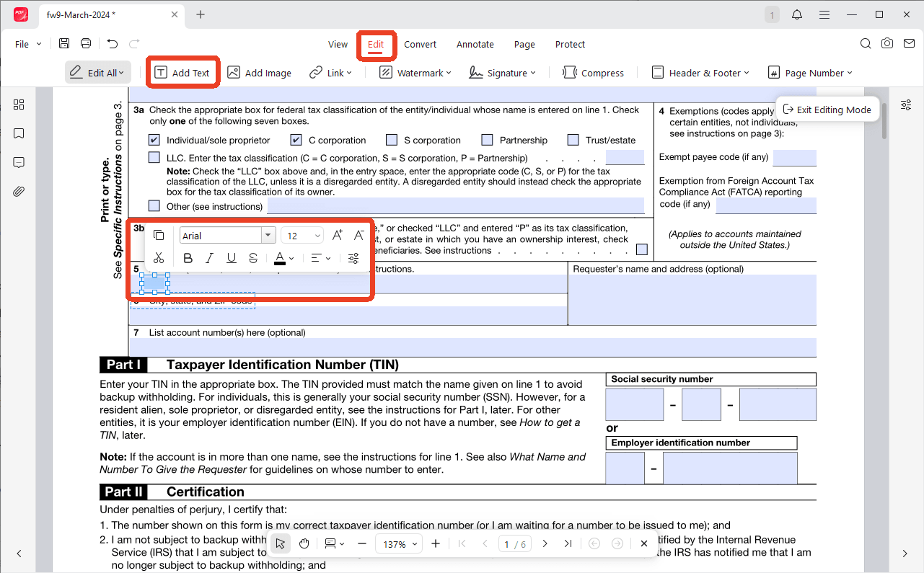Image resolution: width=924 pixels, height=573 pixels.
Task: Open the properties panel on the right
Action: coord(905,105)
